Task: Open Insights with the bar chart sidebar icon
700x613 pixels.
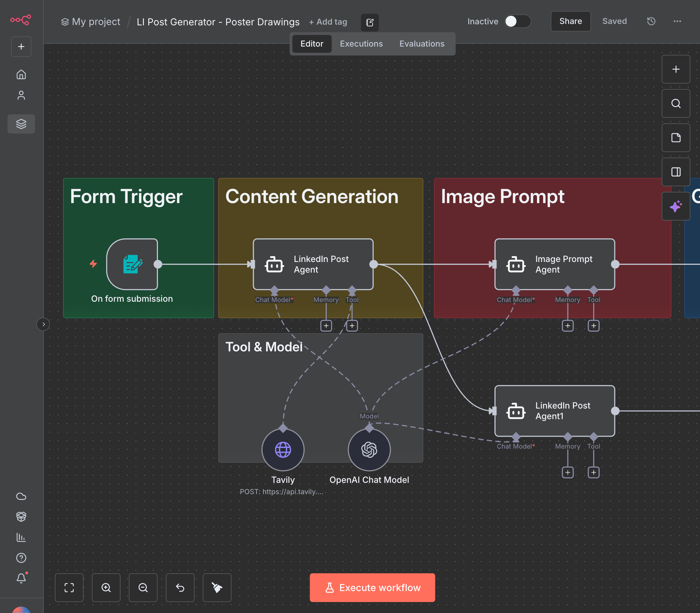Action: (x=21, y=537)
